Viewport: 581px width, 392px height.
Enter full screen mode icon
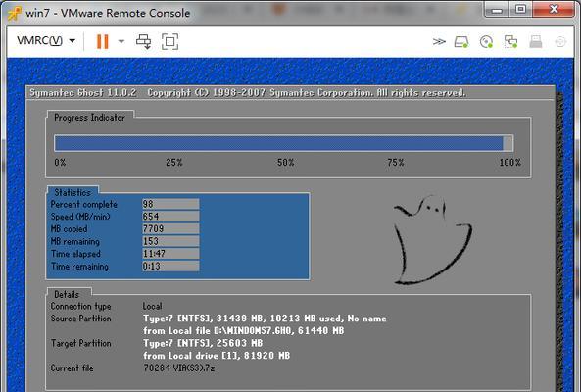click(169, 41)
